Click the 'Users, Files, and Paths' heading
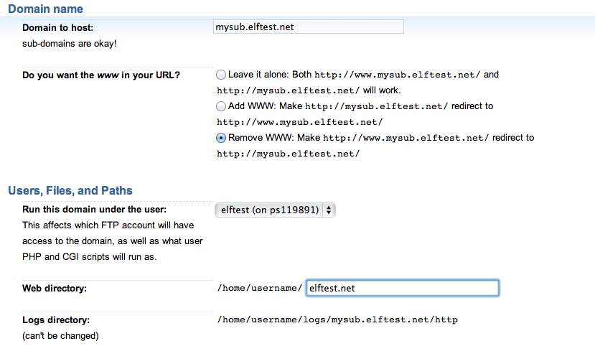 pos(70,190)
